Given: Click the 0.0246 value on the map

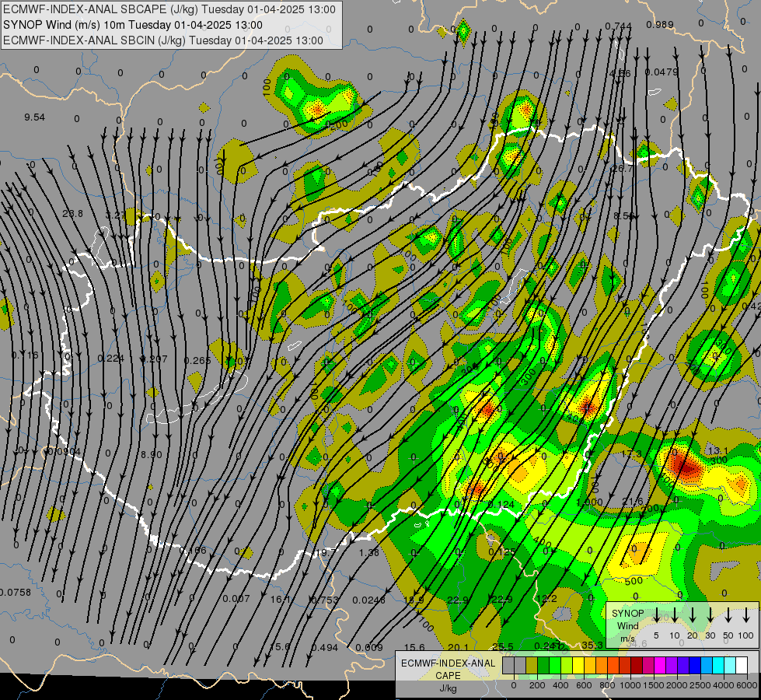Looking at the screenshot, I should (369, 600).
